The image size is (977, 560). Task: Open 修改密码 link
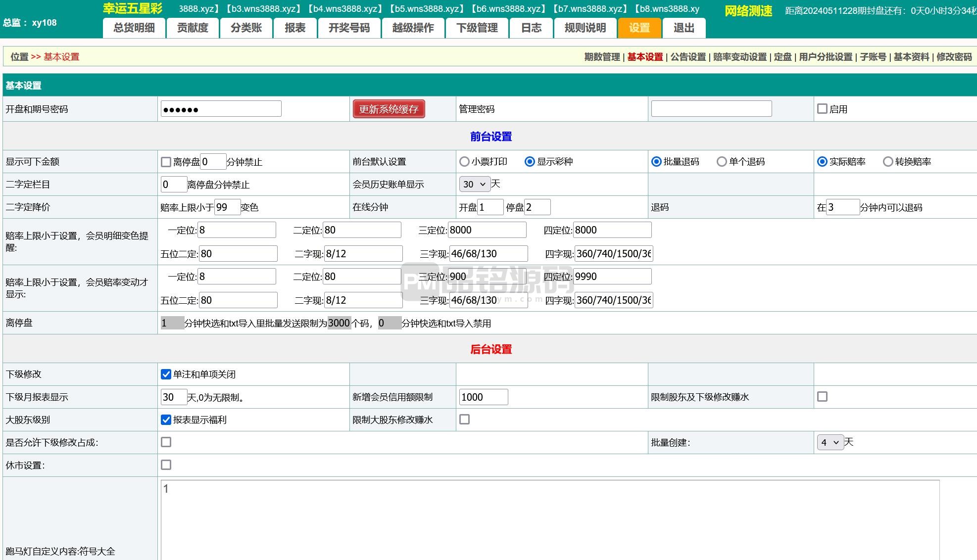tap(954, 57)
